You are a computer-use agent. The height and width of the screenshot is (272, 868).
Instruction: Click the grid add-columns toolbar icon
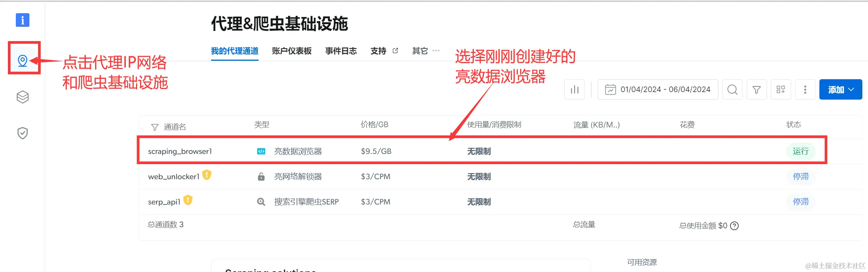tap(781, 89)
